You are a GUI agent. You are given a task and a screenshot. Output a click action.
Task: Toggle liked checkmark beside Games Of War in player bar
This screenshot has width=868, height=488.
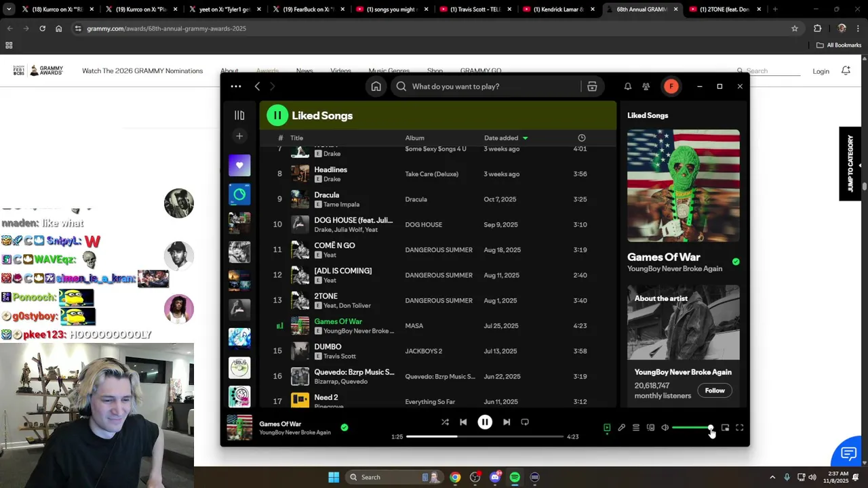344,428
